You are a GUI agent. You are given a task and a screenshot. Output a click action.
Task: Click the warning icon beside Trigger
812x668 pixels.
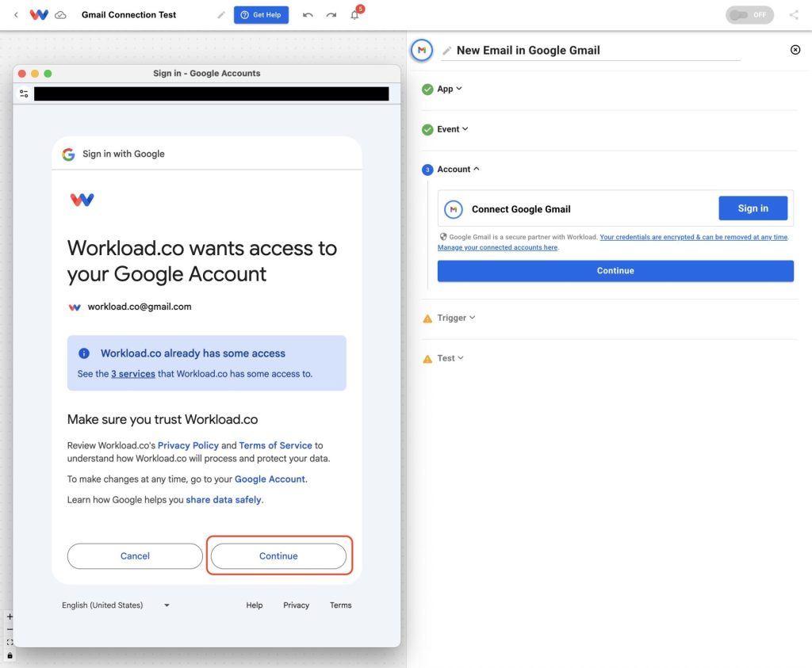pos(427,319)
